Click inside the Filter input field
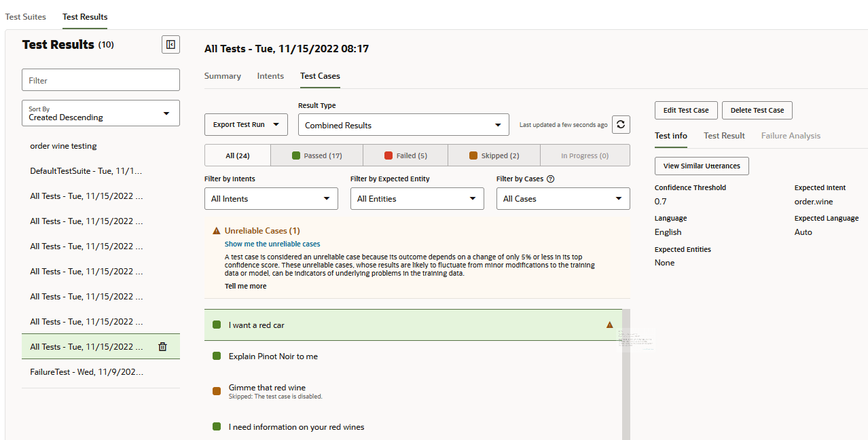This screenshot has width=868, height=440. click(x=100, y=79)
